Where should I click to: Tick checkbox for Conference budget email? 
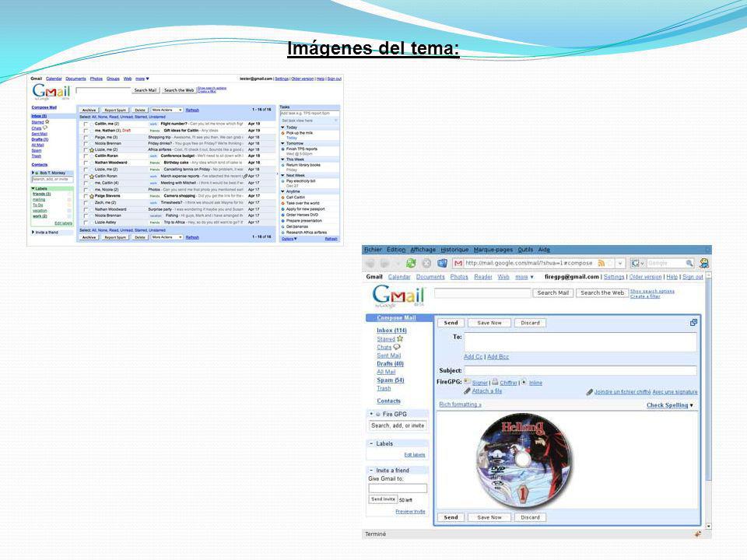click(x=86, y=156)
